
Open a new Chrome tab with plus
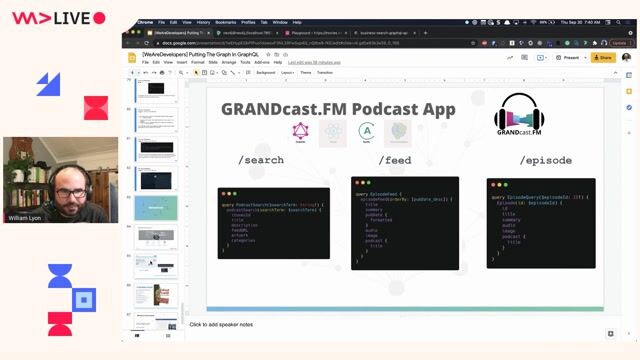425,33
